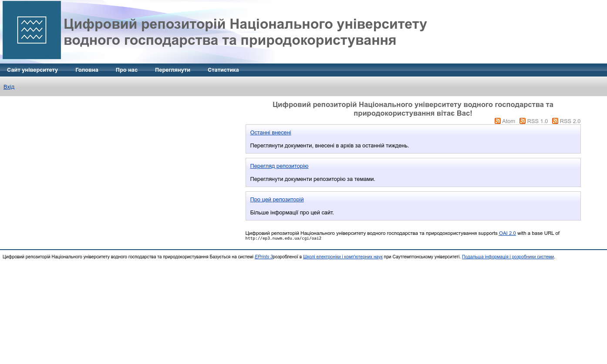Open the 'Про нас' navigation item
The height and width of the screenshot is (364, 607).
(x=127, y=70)
